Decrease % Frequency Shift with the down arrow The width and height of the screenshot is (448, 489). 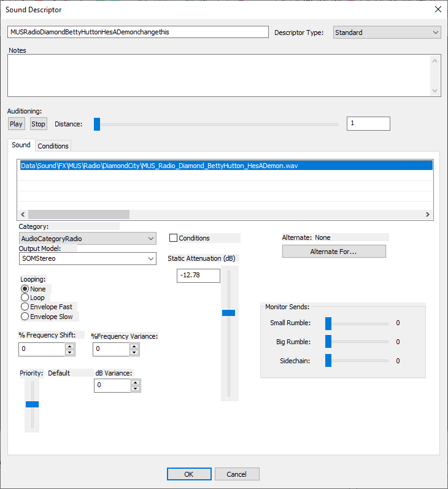point(70,352)
